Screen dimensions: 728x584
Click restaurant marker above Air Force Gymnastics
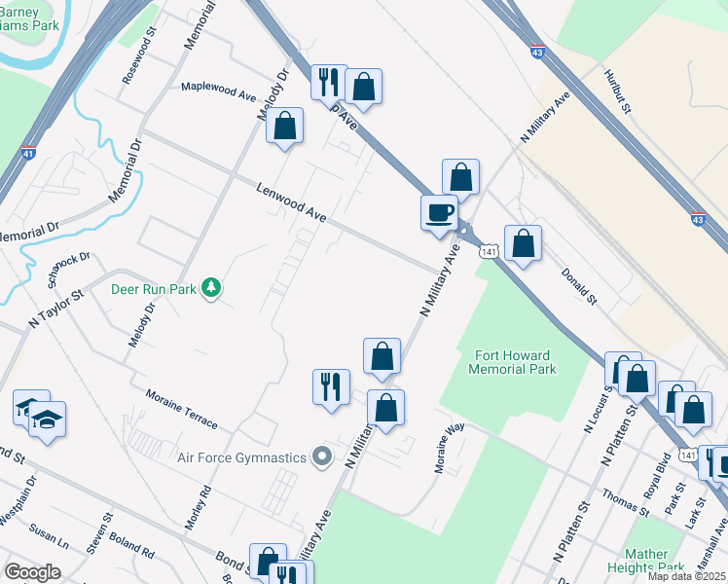pyautogui.click(x=331, y=388)
